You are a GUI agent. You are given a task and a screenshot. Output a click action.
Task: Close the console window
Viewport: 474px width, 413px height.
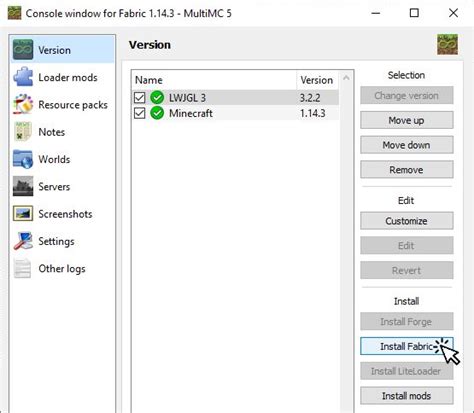click(x=453, y=13)
